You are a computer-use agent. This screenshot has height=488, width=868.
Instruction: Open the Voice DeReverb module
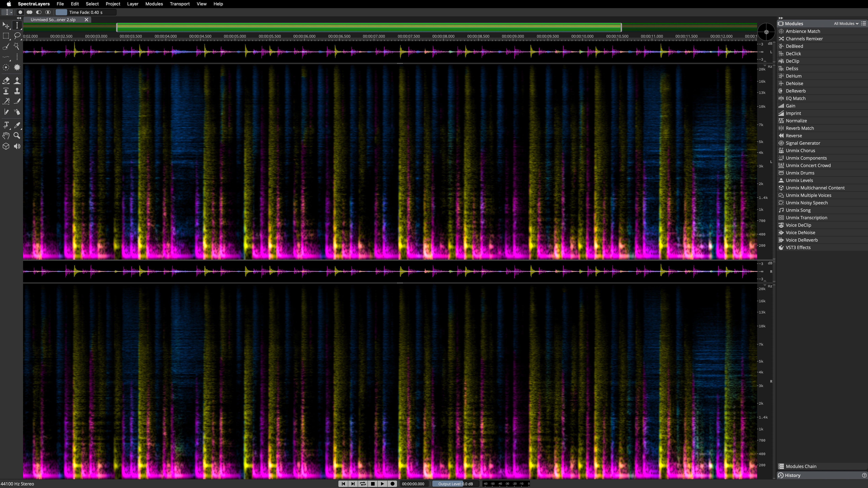pos(822,240)
